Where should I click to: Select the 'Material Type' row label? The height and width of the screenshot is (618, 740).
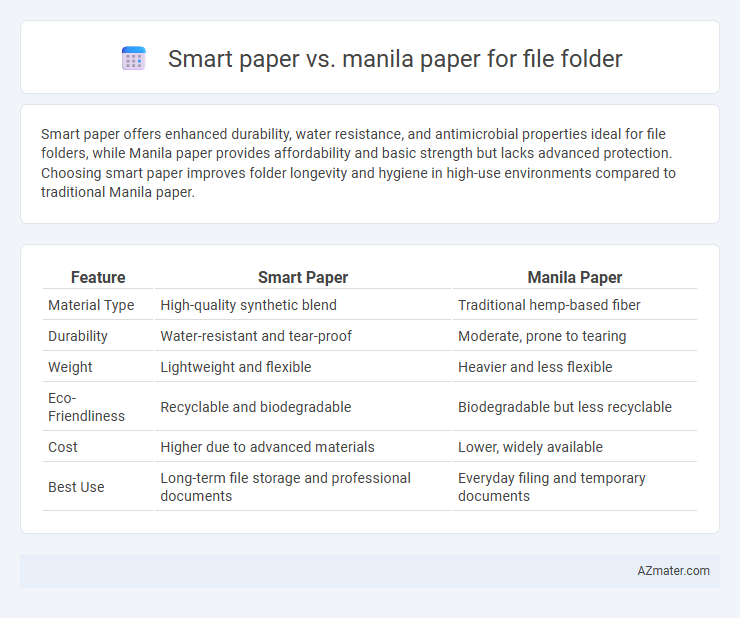coord(91,305)
